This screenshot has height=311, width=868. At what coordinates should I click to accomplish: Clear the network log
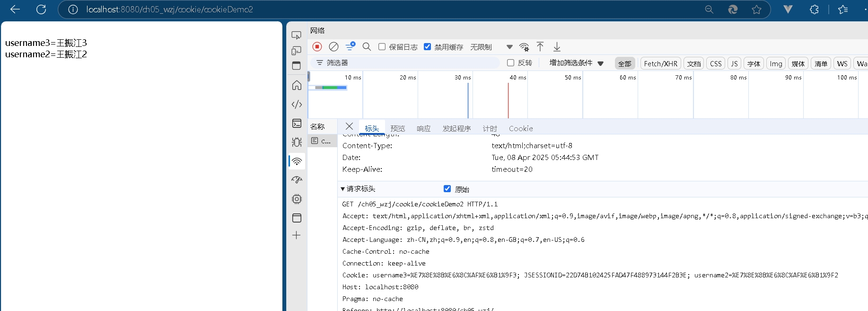[x=333, y=46]
